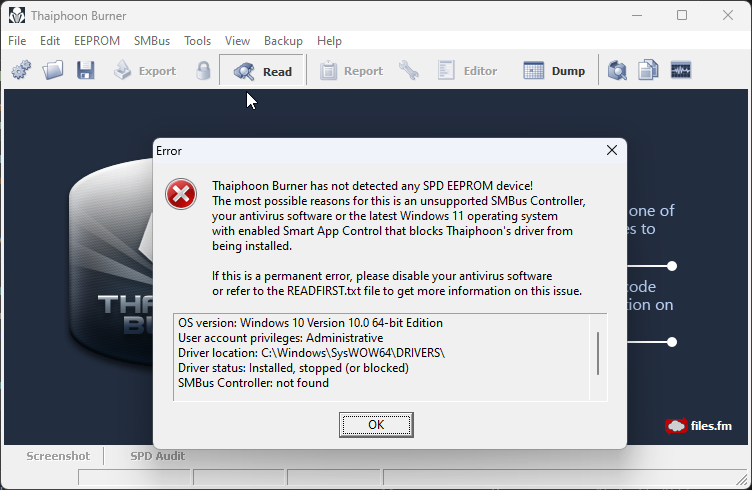Click 'User account privileges: Administrative' line
Screen dimensions: 752x490
tap(281, 338)
